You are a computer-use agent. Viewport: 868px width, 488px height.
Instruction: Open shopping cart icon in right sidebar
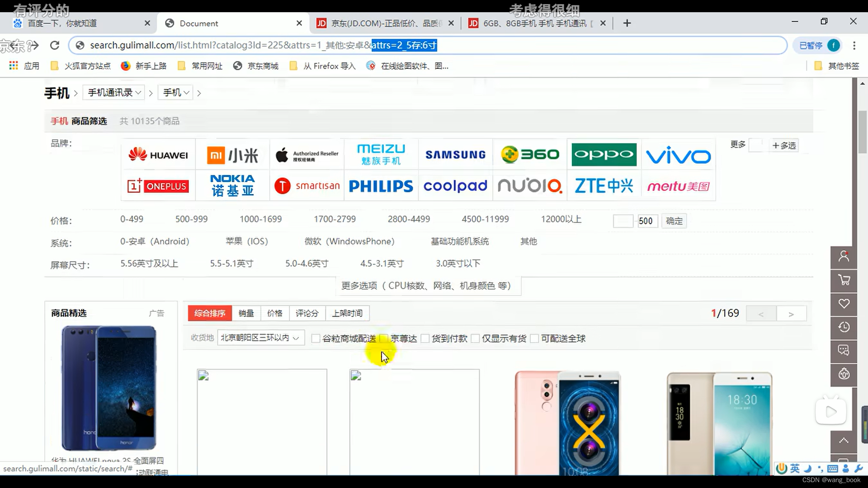pos(844,280)
